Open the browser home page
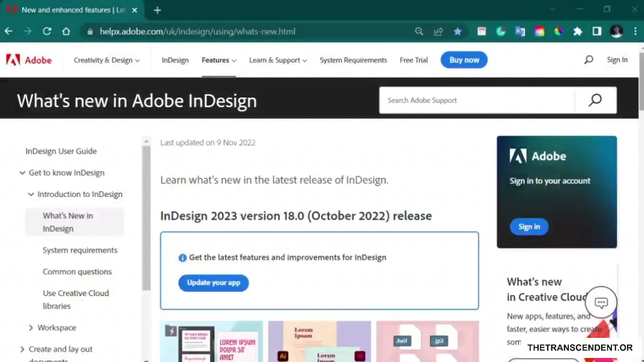The image size is (644, 362). coord(66,31)
